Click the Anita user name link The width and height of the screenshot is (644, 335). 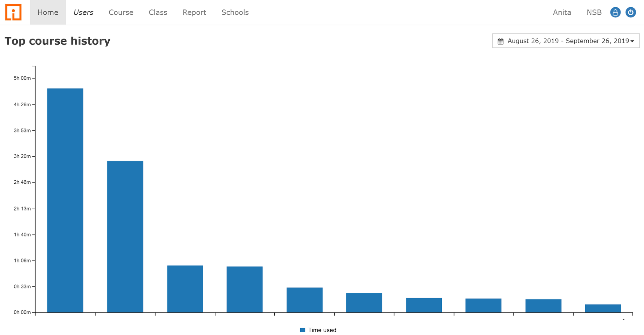(x=562, y=12)
